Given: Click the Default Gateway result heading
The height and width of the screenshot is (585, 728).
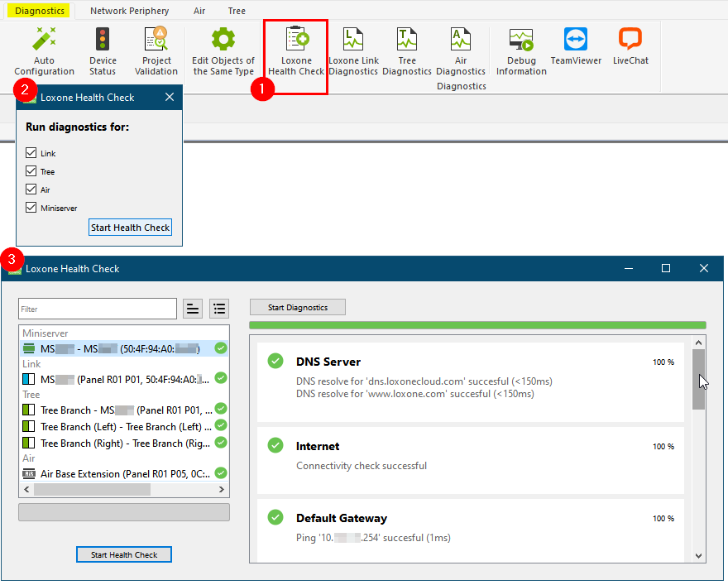Looking at the screenshot, I should [x=342, y=518].
